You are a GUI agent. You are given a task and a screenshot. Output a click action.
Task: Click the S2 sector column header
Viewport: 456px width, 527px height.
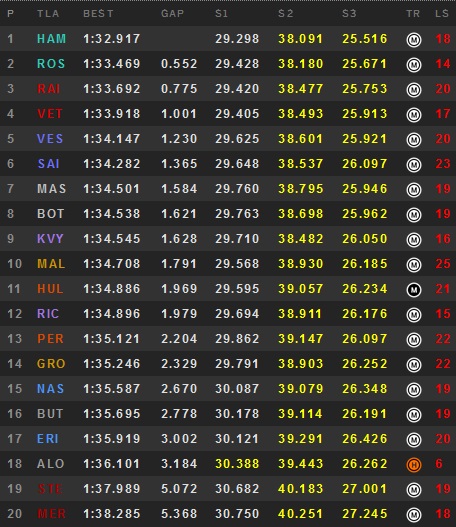tap(286, 13)
